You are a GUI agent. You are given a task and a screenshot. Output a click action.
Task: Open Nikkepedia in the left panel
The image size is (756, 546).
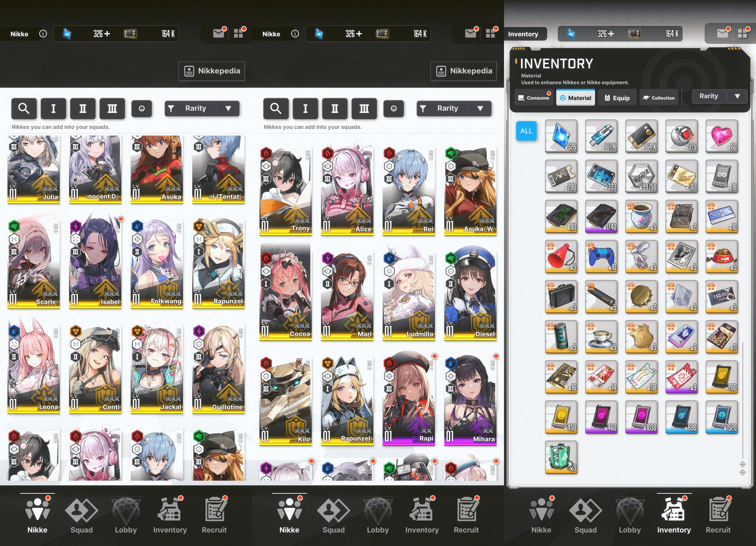click(212, 71)
